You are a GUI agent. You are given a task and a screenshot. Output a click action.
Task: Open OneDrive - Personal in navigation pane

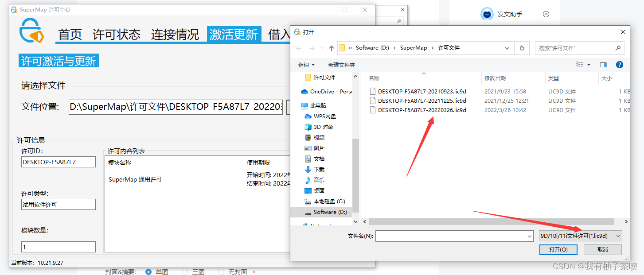(x=326, y=91)
